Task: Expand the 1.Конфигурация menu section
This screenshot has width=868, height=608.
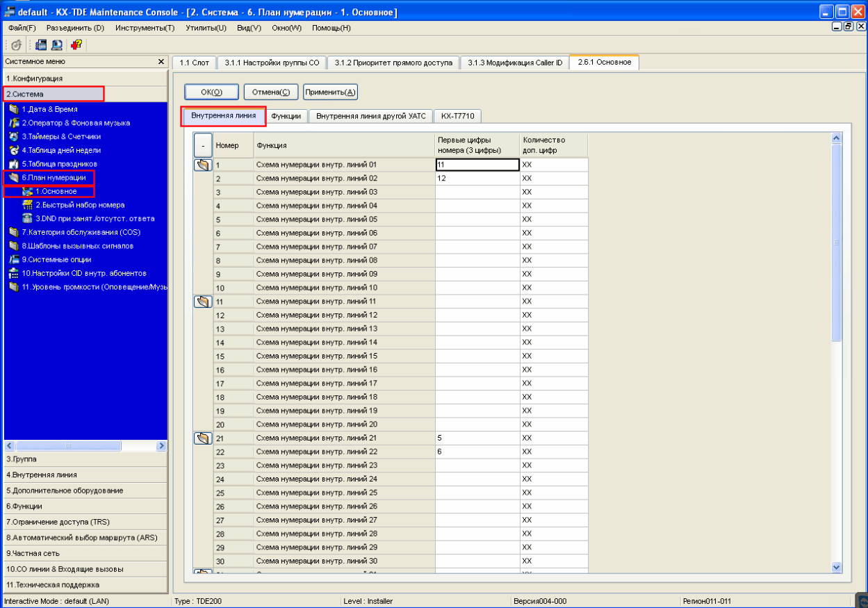Action: point(85,79)
